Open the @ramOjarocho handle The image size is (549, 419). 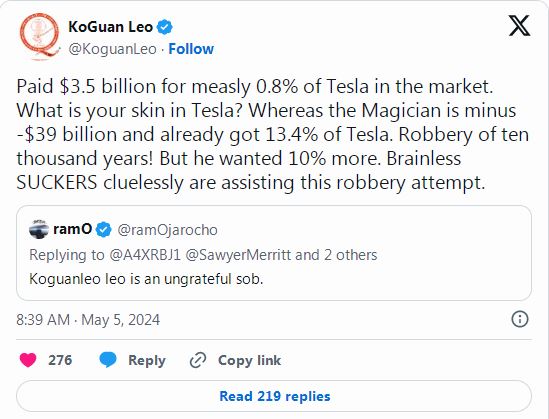[x=167, y=230]
